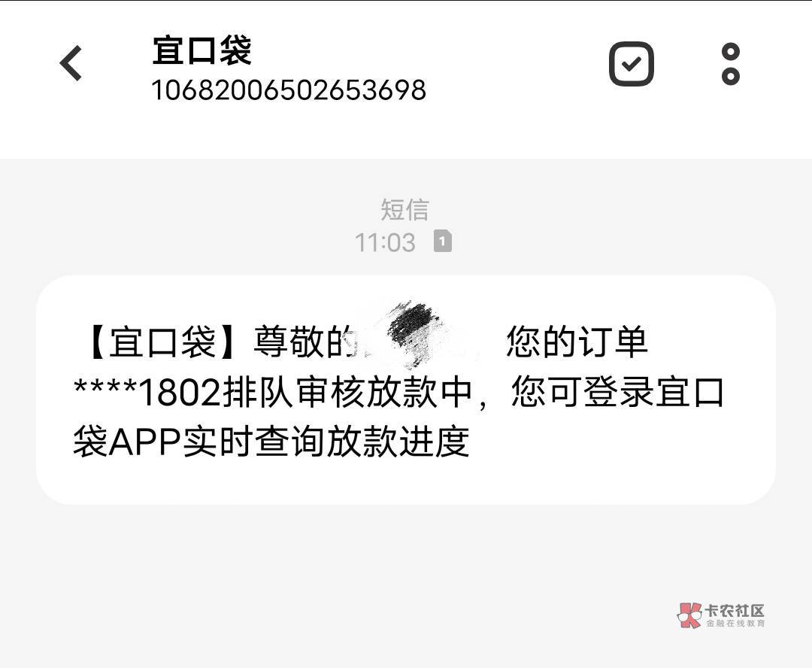The image size is (812, 668).
Task: Select sender number 10682006502653698
Action: (x=289, y=90)
